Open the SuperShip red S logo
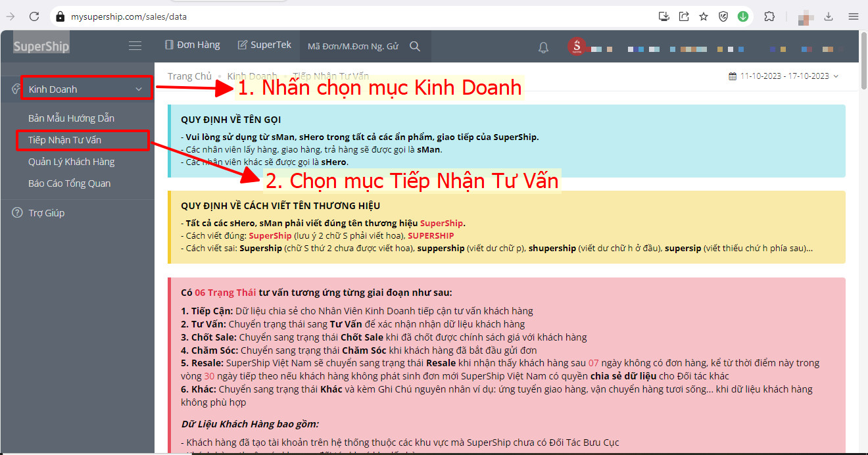This screenshot has width=868, height=455. tap(577, 46)
